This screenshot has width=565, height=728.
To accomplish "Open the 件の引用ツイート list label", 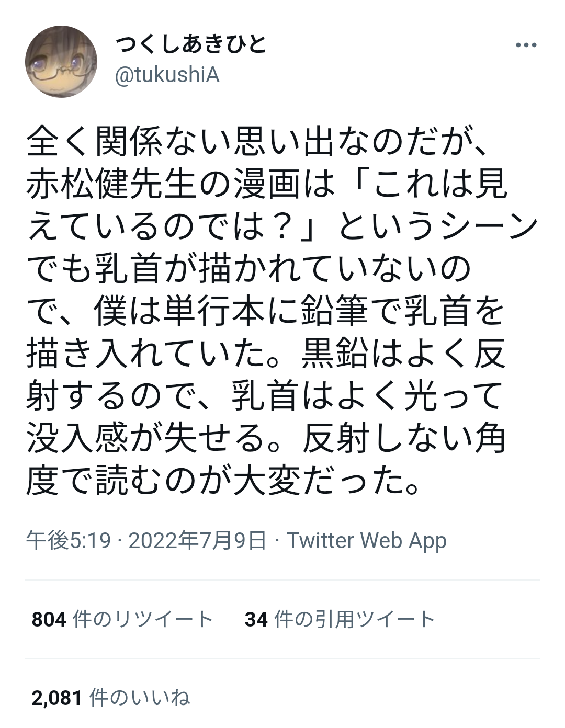I will click(355, 620).
